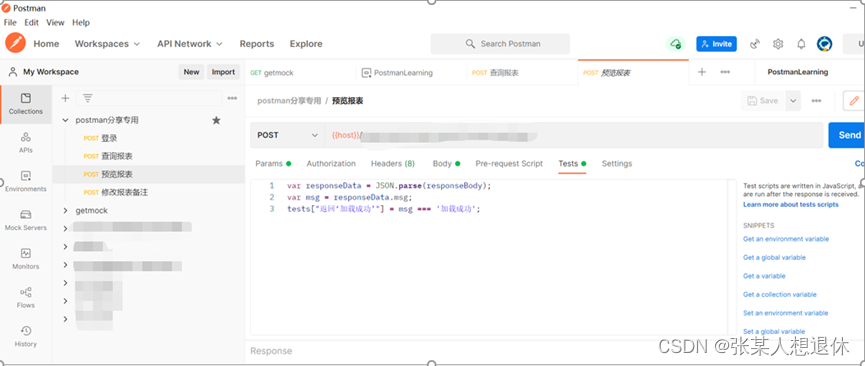Click the pencil edit icon

(854, 101)
